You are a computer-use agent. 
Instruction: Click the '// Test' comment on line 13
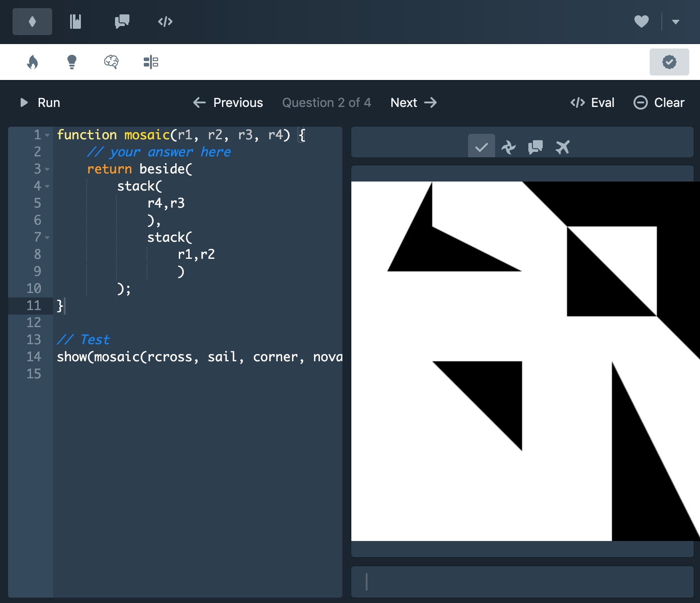pyautogui.click(x=83, y=340)
